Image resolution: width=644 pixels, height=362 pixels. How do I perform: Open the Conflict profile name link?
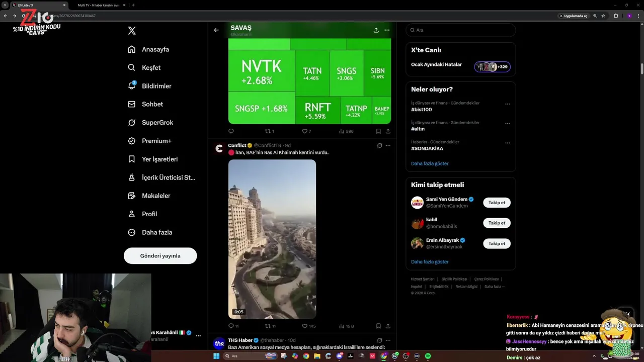point(237,145)
